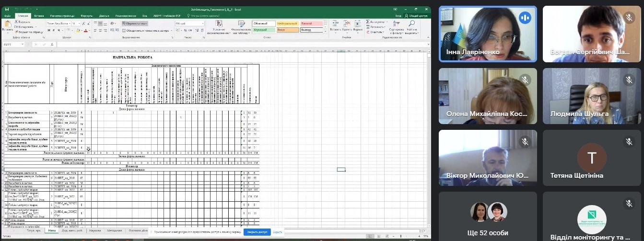
Task: Open borders dropdown arrow
Action: [x=72, y=30]
